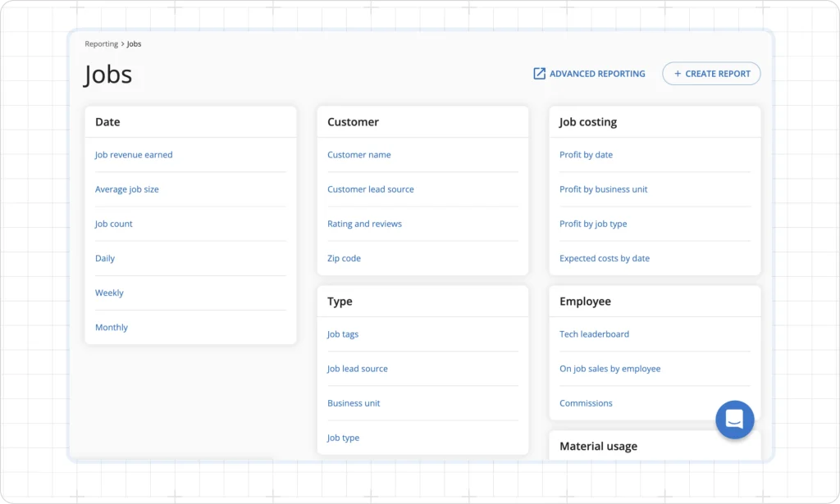Click the Create Report button
The width and height of the screenshot is (840, 504).
click(x=711, y=74)
